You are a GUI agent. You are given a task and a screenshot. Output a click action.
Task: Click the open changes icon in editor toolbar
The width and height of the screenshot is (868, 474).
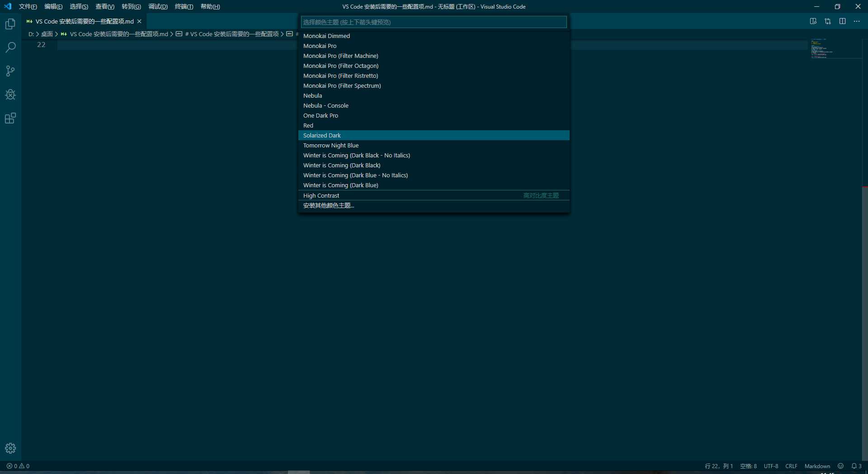pyautogui.click(x=828, y=21)
